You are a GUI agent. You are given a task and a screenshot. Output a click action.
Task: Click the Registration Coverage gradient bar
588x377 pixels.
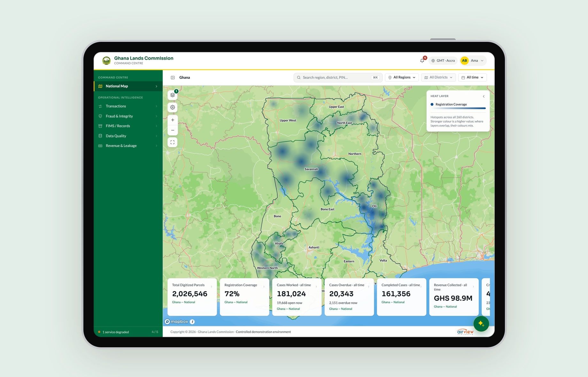point(458,108)
